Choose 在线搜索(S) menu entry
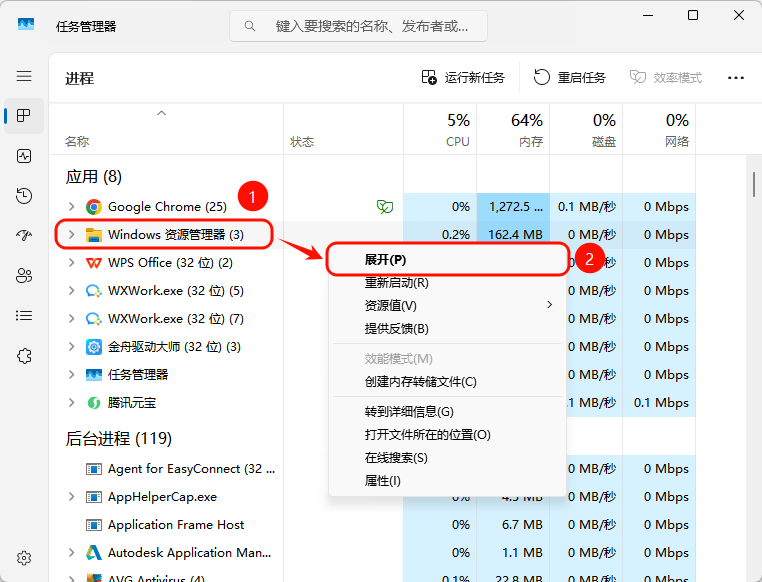This screenshot has width=762, height=582. pyautogui.click(x=447, y=458)
